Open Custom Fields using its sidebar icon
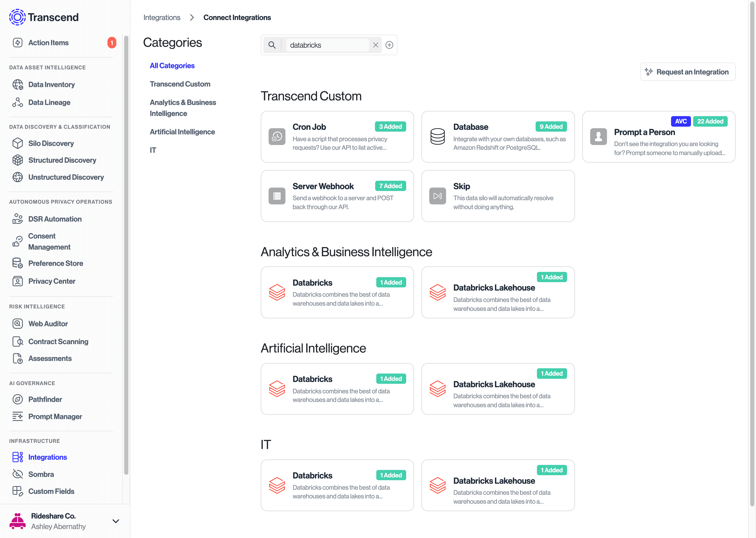Image resolution: width=756 pixels, height=538 pixels. pyautogui.click(x=18, y=491)
